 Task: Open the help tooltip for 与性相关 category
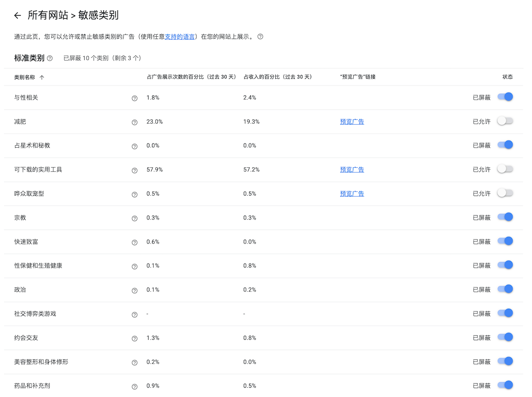point(134,98)
